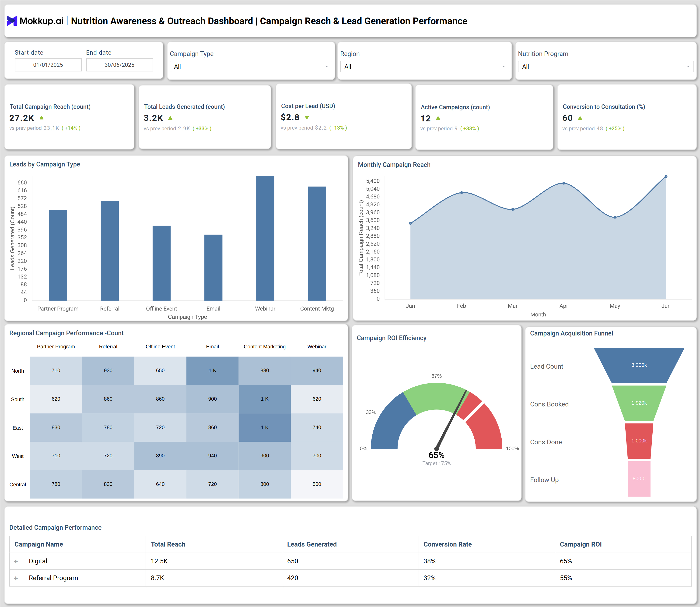Expand the Digital campaign row
Image resolution: width=700 pixels, height=607 pixels.
click(x=16, y=561)
